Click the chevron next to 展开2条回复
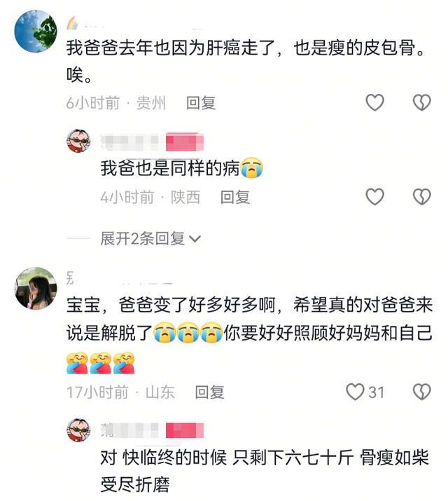Screen dimensions: 448x501 [195, 239]
